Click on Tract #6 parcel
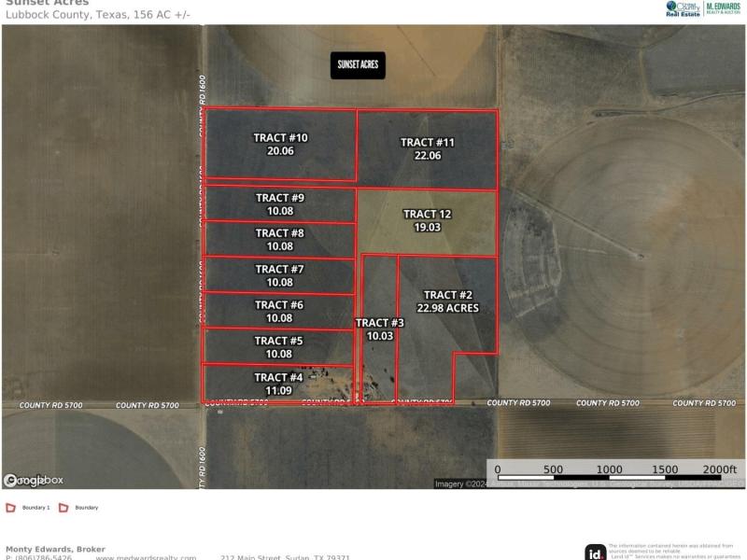The image size is (747, 560). [x=278, y=311]
